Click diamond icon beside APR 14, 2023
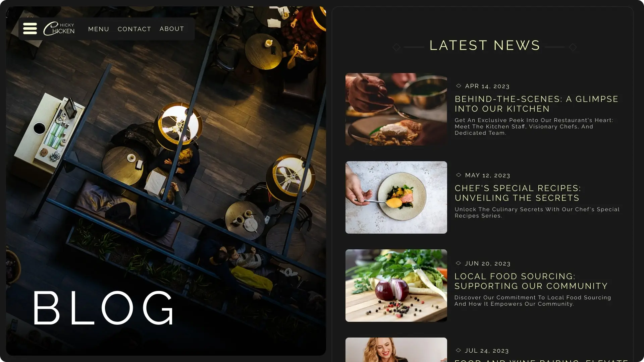This screenshot has width=644, height=362. [459, 86]
